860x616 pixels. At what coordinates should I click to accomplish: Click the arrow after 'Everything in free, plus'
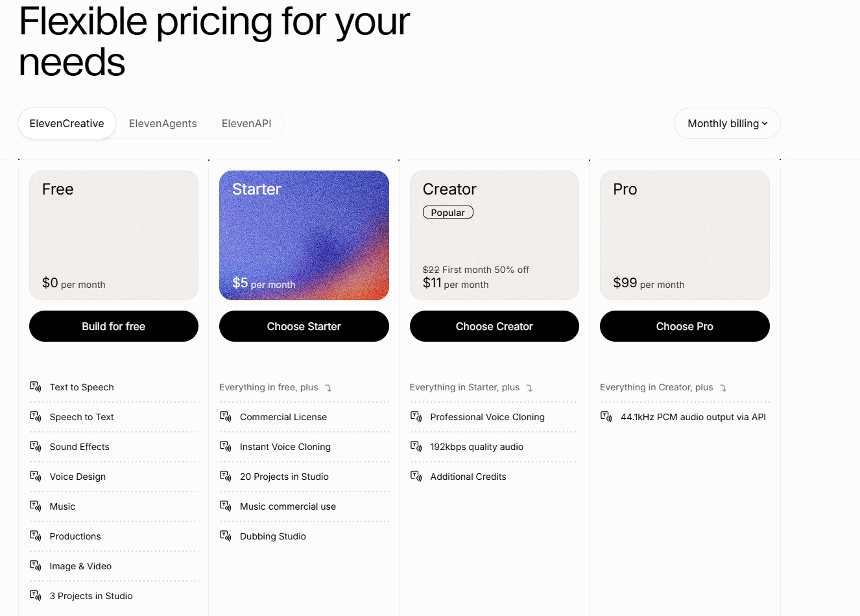click(x=329, y=388)
